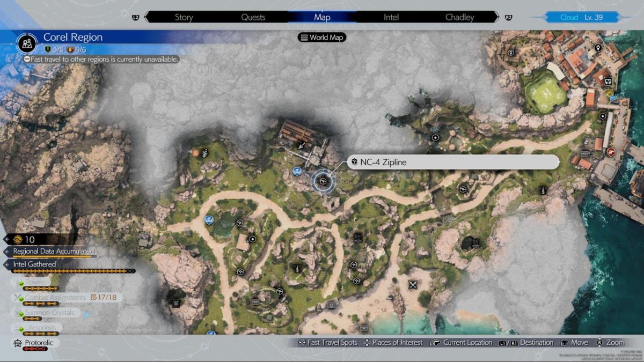Click the Move control hint

point(574,342)
